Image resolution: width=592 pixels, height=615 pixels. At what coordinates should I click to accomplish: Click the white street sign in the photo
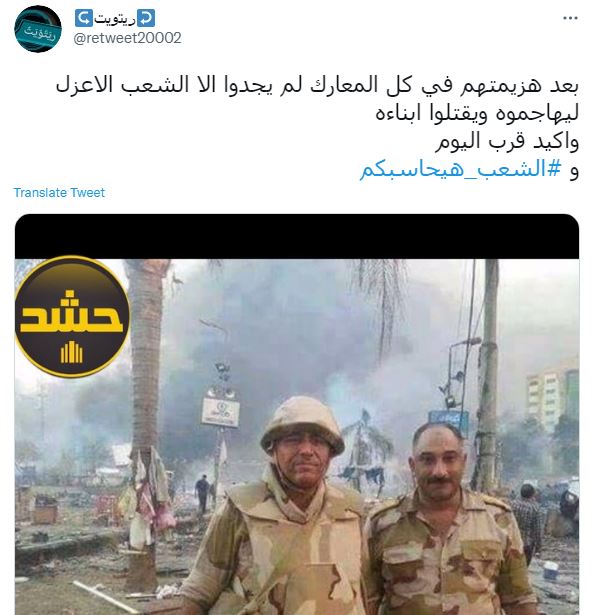[220, 412]
